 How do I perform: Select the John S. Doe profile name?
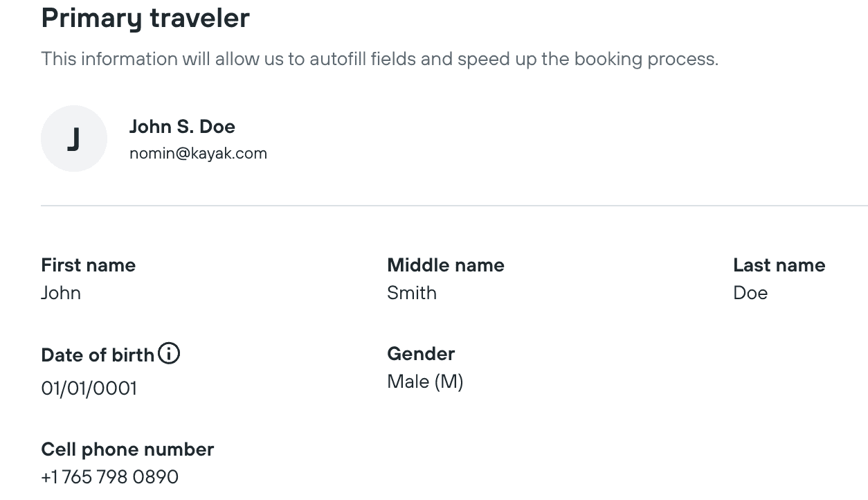point(182,127)
